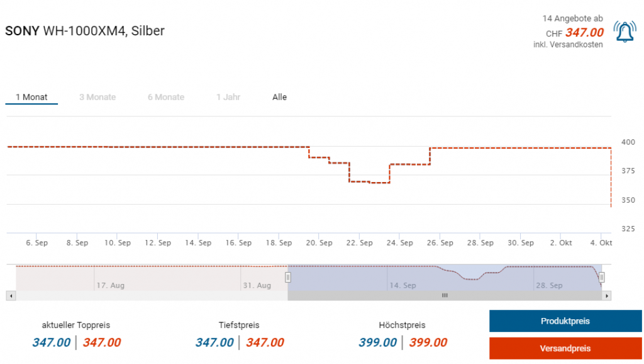Click the CHF 347.00 offer price
The image size is (644, 364).
pyautogui.click(x=584, y=32)
